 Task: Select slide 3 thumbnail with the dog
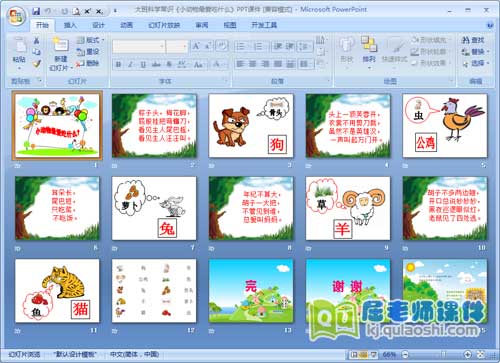point(251,126)
